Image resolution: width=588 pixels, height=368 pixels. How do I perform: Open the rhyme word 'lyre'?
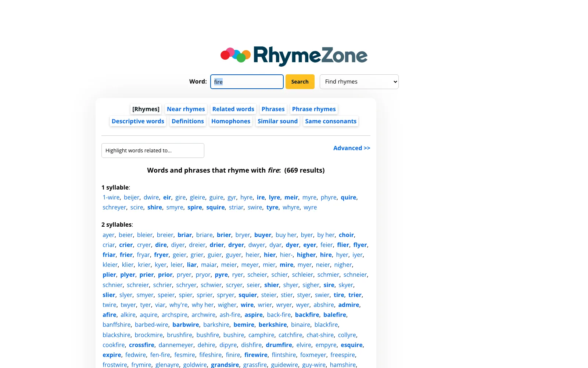[x=275, y=198]
